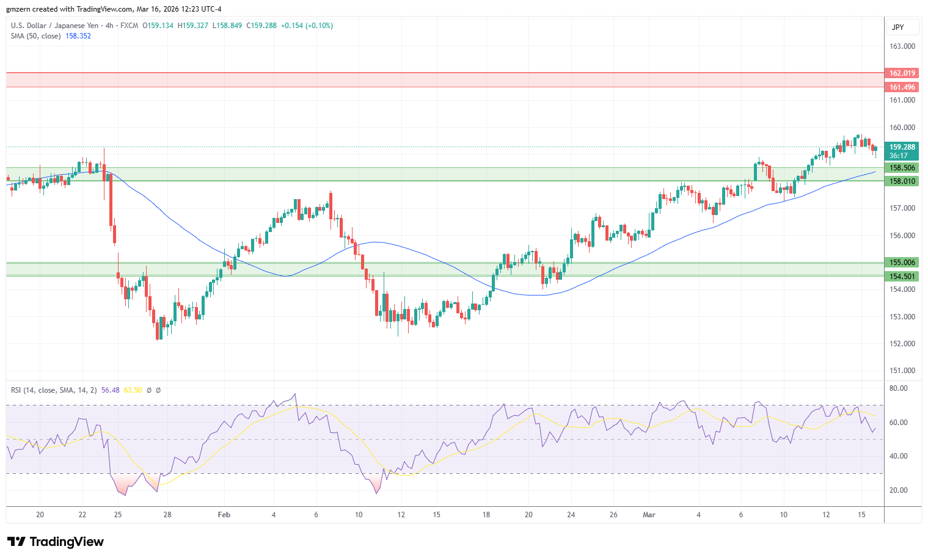The width and height of the screenshot is (928, 560).
Task: Click the 161.496 red price label
Action: (x=902, y=87)
